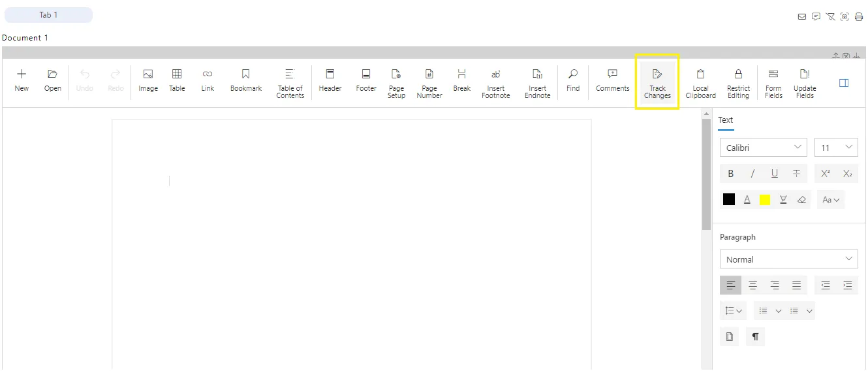Viewport: 868px width, 371px height.
Task: Toggle Superscript
Action: [x=826, y=173]
